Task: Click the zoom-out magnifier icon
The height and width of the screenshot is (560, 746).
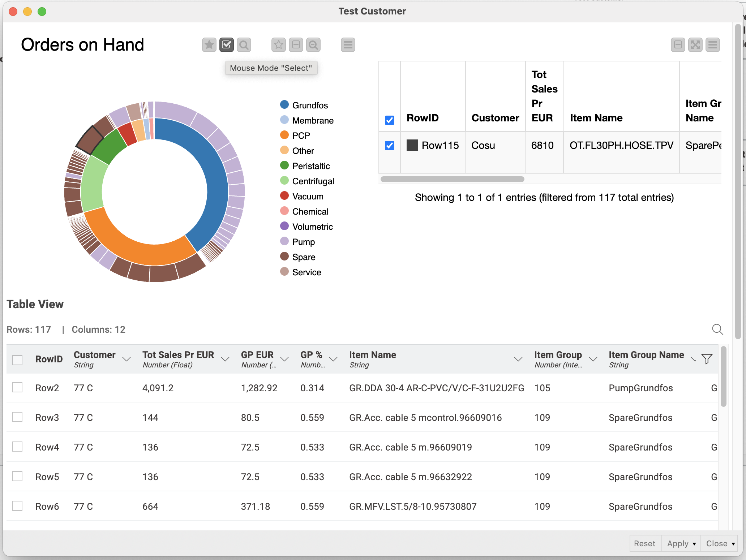Action: pyautogui.click(x=313, y=45)
